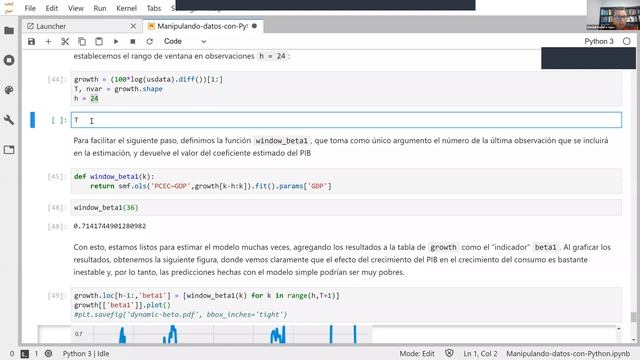Viewport: 640px width, 360px height.
Task: Cut the selected cell with scissors icon
Action: pyautogui.click(x=65, y=42)
